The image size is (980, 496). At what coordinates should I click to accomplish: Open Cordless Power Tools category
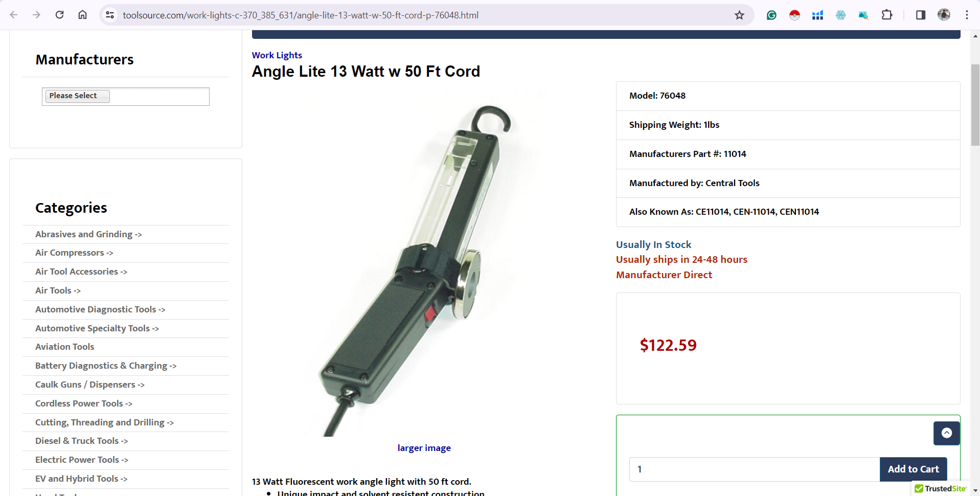click(84, 403)
